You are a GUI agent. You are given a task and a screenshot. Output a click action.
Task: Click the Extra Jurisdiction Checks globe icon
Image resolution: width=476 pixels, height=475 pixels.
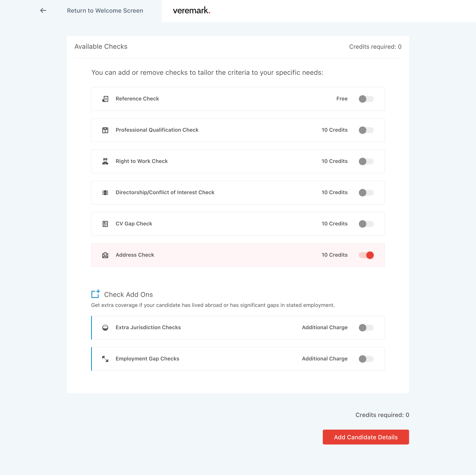click(x=105, y=328)
